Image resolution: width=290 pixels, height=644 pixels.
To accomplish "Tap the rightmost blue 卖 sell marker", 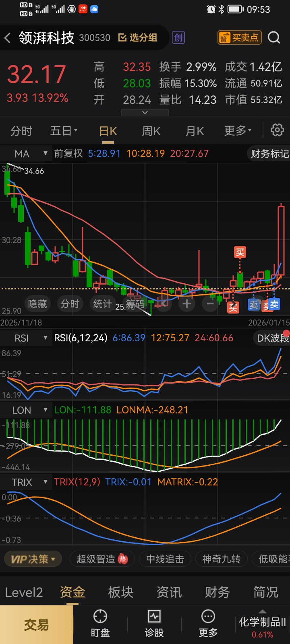I will [x=274, y=304].
